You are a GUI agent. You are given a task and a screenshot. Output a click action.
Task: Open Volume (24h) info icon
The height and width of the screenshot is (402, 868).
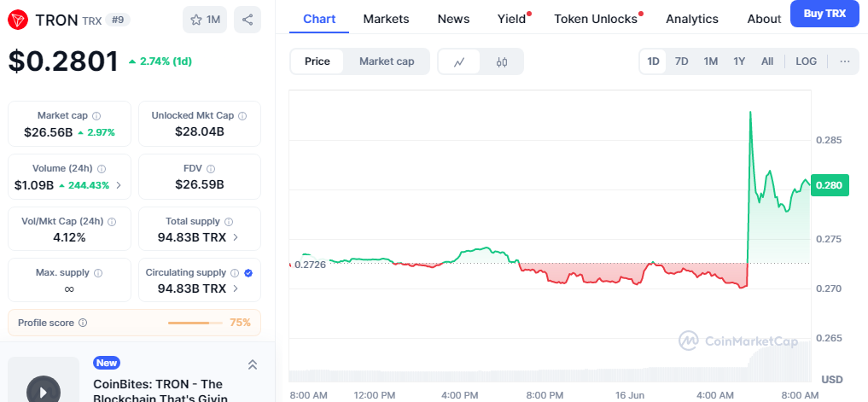click(102, 169)
